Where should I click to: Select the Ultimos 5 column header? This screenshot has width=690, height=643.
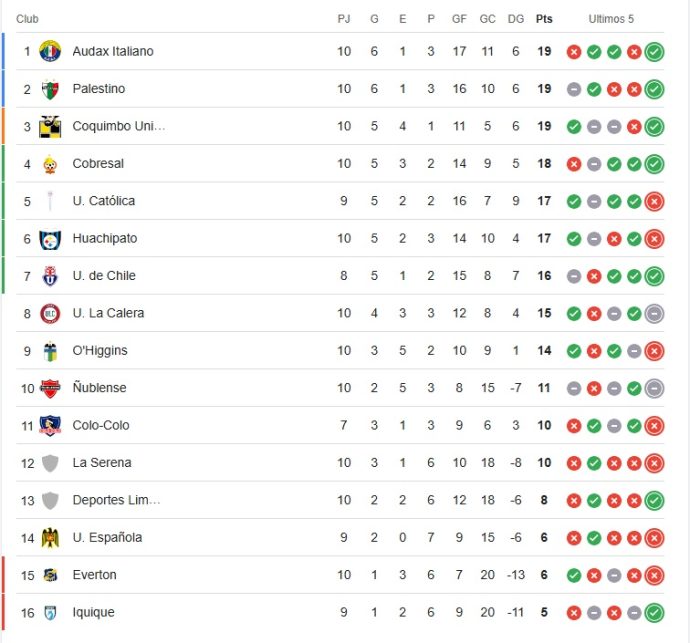coord(611,19)
